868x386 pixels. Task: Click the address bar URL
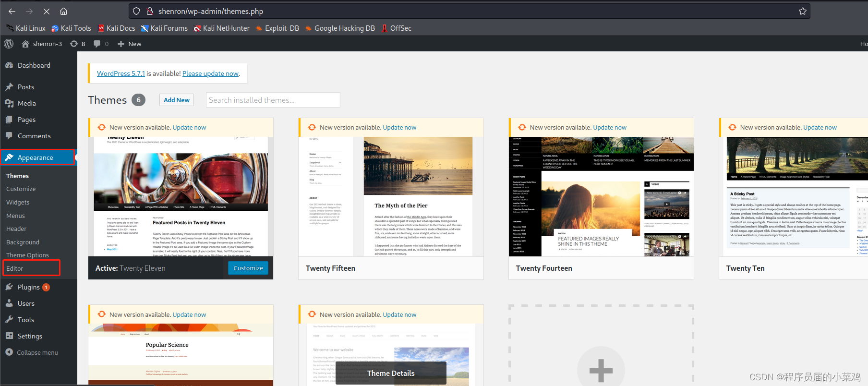point(211,11)
